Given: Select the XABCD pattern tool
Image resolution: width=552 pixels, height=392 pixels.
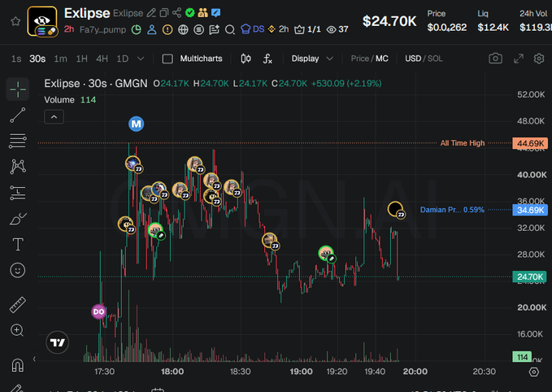Looking at the screenshot, I should (x=18, y=167).
